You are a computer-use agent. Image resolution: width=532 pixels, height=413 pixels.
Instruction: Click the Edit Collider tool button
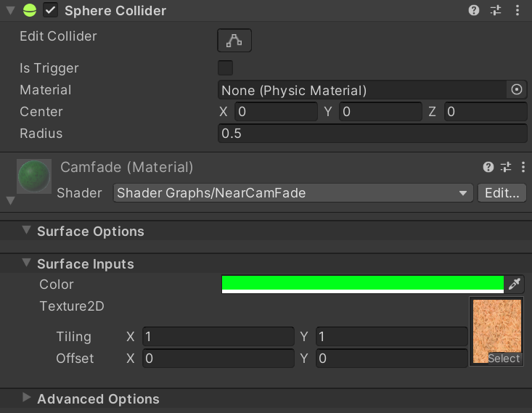pyautogui.click(x=234, y=41)
